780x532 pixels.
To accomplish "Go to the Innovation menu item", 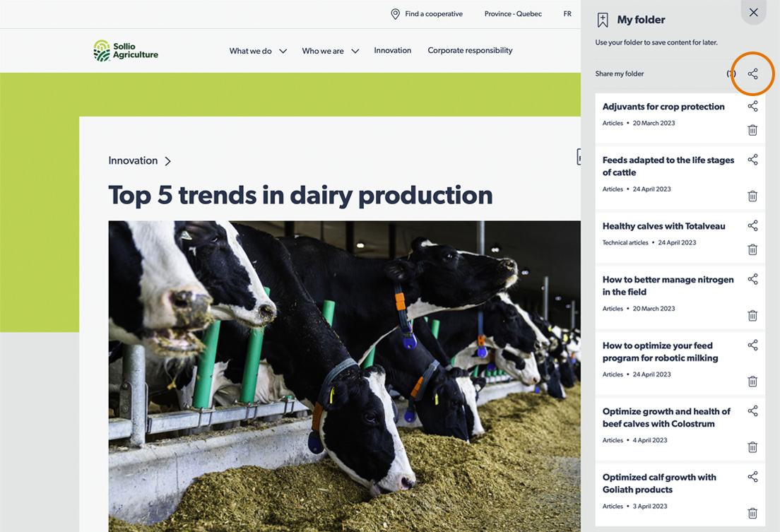I will (x=392, y=50).
